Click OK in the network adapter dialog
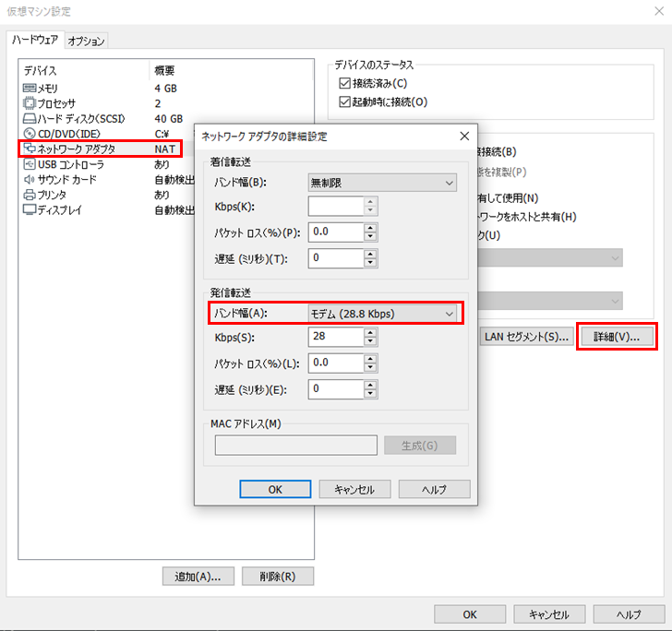Image resolution: width=672 pixels, height=631 pixels. pos(275,489)
